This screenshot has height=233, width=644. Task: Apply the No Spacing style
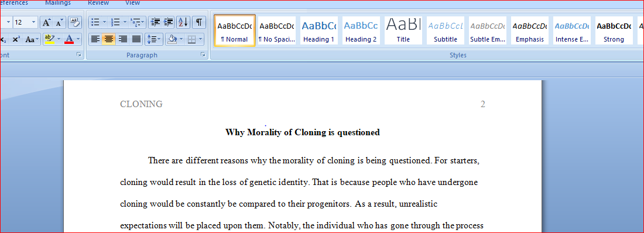[x=277, y=30]
